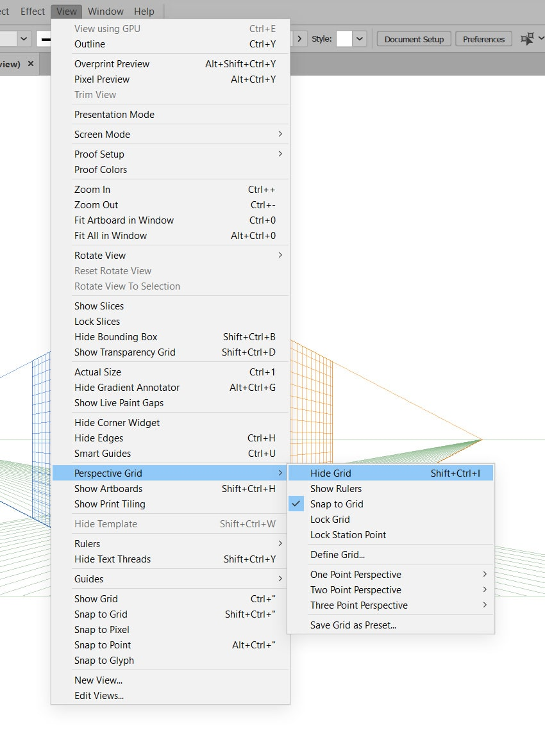Select Fit Artboard in Window
The width and height of the screenshot is (545, 756).
pos(171,220)
